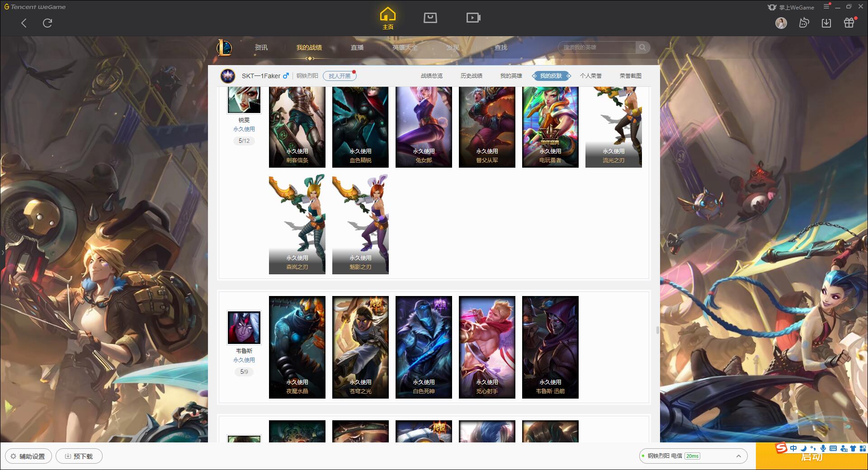
Task: Open the gift box icon
Action: pyautogui.click(x=849, y=23)
